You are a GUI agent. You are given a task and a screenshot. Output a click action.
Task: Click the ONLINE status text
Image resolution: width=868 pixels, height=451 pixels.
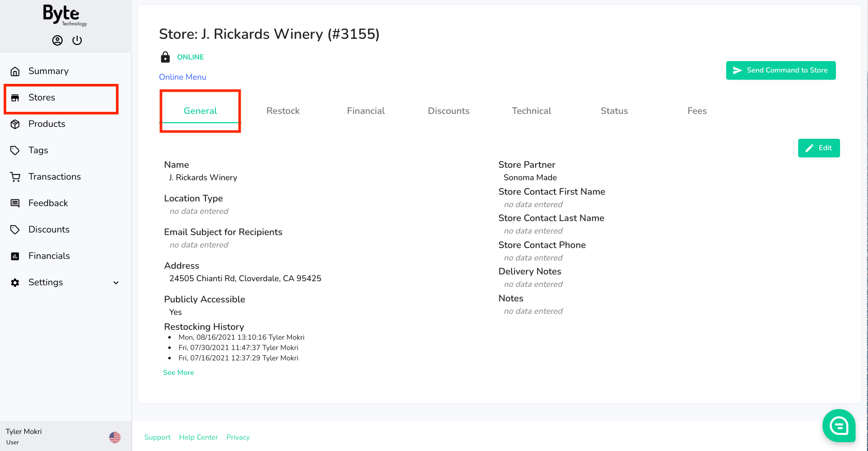tap(190, 57)
